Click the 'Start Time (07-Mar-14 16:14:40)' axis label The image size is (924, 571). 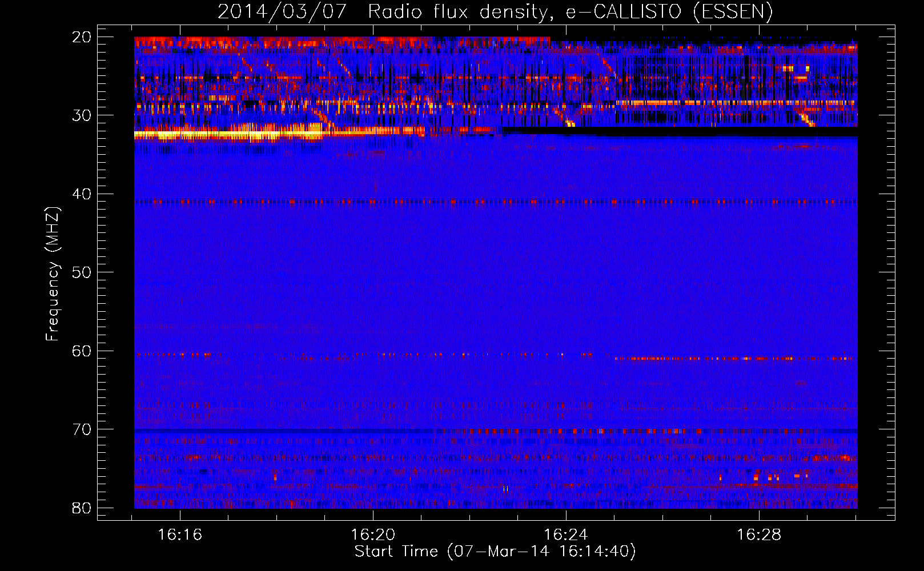[495, 552]
